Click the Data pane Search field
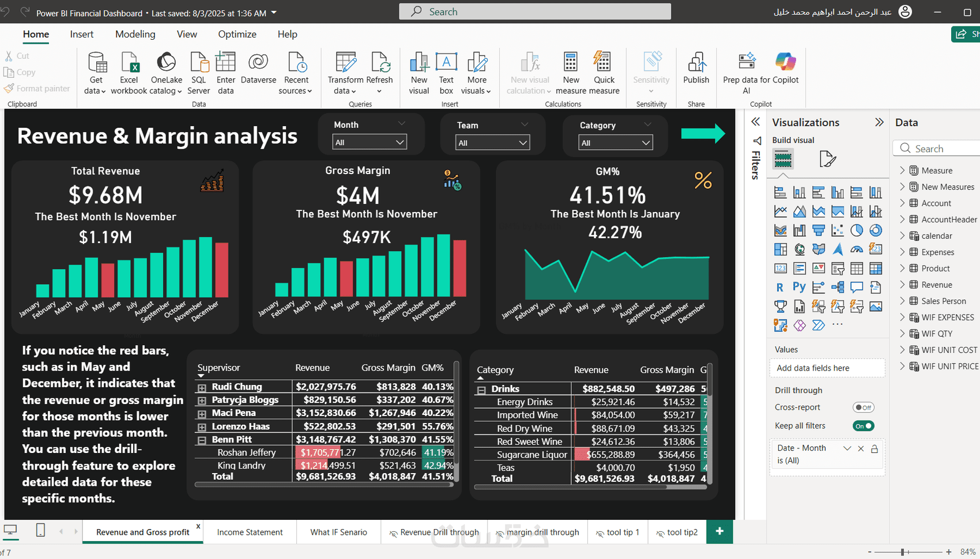Image resolution: width=980 pixels, height=559 pixels. point(937,148)
